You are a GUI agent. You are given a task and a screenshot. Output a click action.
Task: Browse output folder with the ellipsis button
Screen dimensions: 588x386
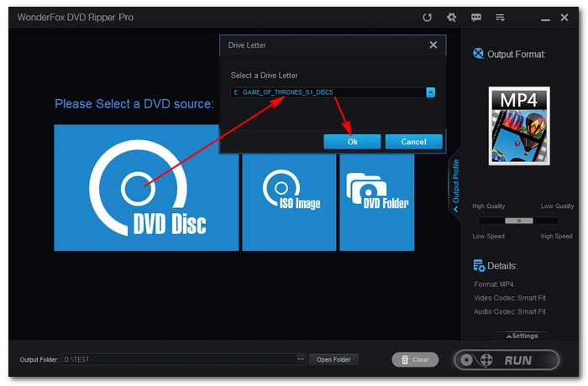(x=301, y=359)
